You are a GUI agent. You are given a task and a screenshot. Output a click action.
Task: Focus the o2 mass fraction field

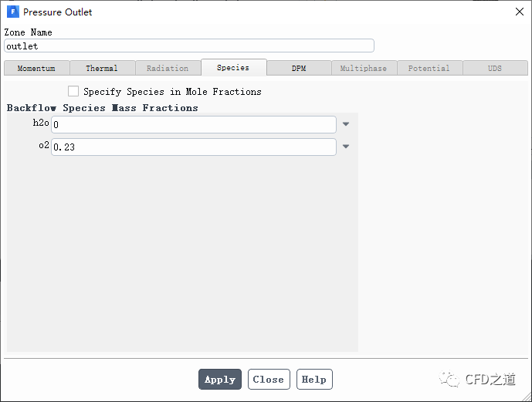click(193, 147)
